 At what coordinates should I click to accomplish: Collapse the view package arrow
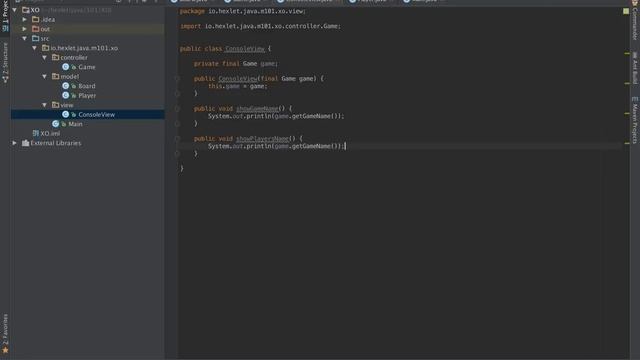[x=44, y=105]
